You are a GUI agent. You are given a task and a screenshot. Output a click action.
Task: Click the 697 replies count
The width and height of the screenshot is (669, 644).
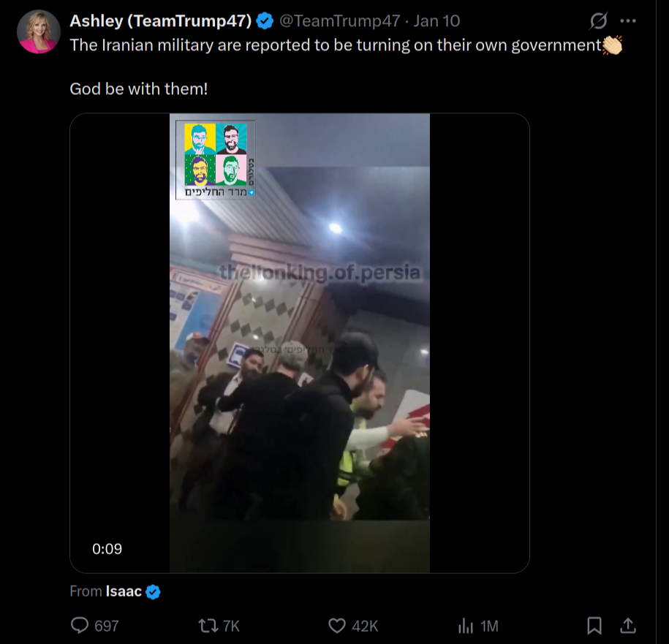(106, 626)
